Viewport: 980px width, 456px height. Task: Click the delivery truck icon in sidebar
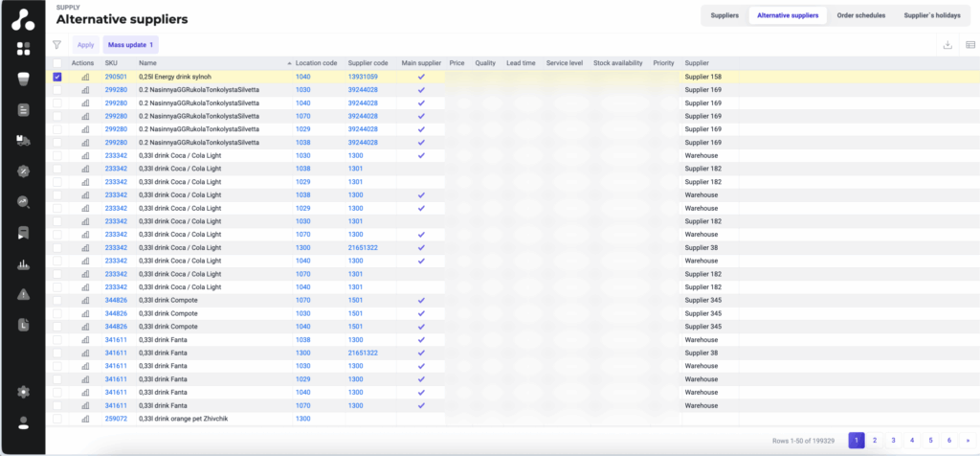[23, 141]
